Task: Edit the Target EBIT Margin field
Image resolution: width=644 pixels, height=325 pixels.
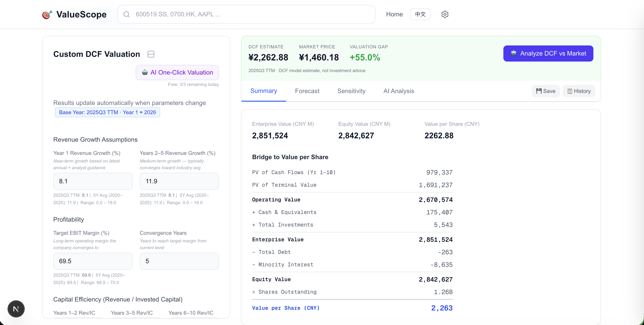Action: 93,261
